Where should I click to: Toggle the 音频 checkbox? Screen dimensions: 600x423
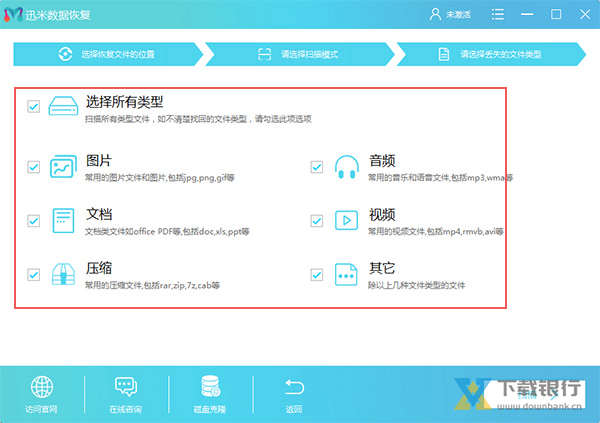(317, 167)
